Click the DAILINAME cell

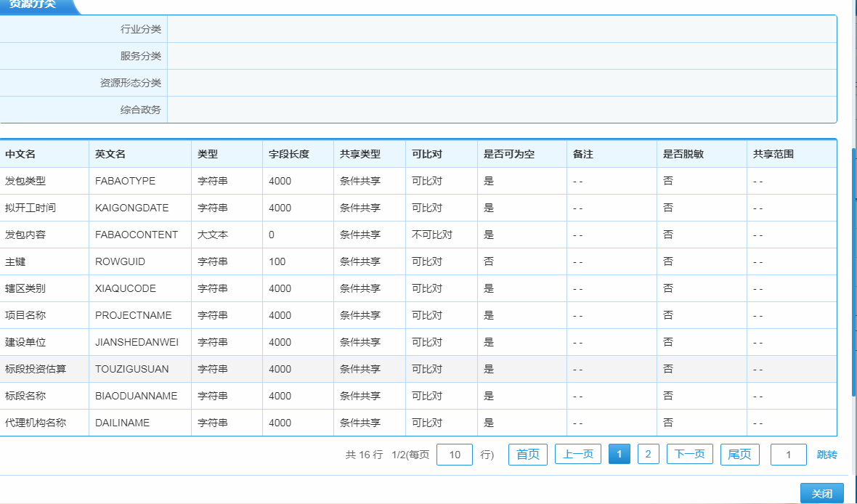[122, 423]
